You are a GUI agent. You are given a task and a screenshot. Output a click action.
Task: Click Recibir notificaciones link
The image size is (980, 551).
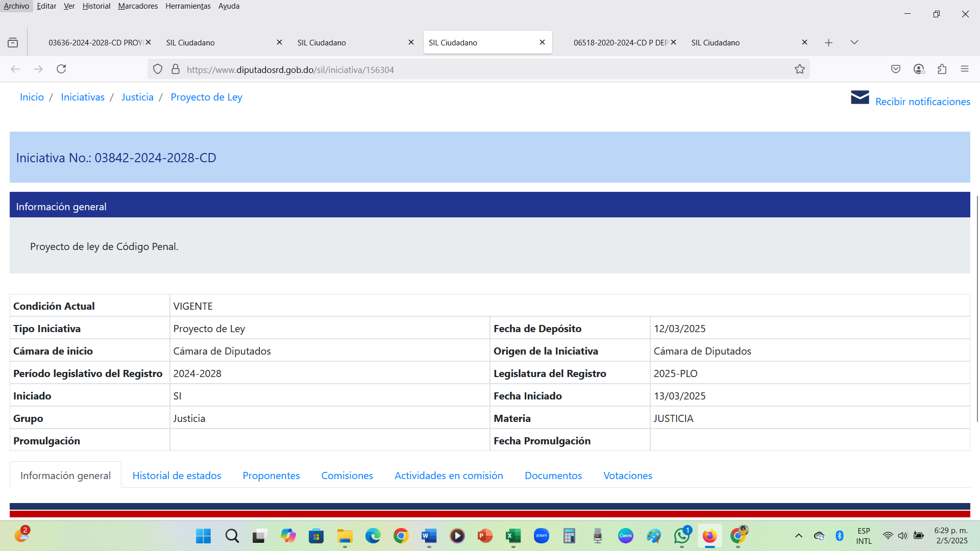click(922, 102)
